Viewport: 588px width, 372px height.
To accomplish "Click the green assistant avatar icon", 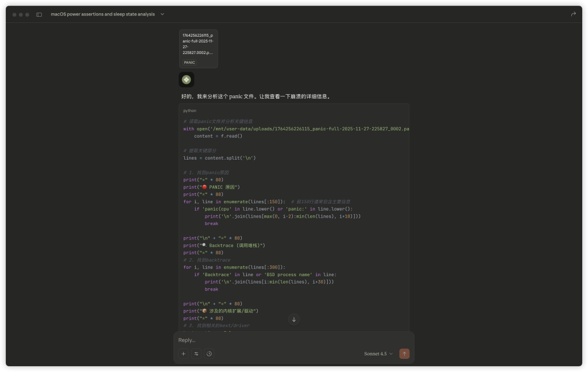I will click(x=186, y=80).
